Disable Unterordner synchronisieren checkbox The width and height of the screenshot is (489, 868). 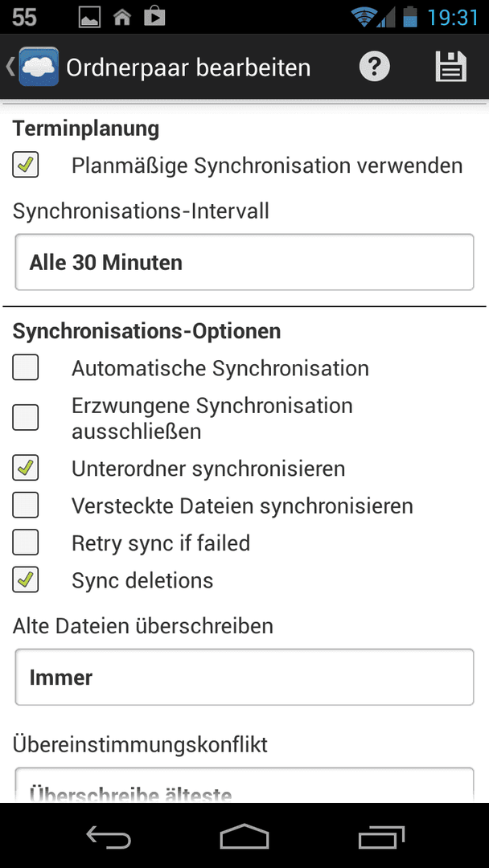26,468
